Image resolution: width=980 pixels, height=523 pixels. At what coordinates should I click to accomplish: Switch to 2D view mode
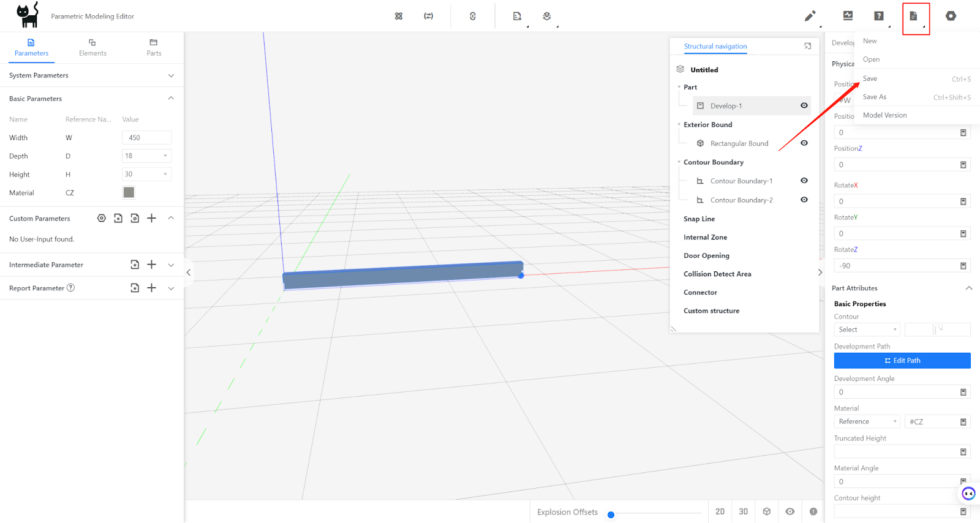click(x=720, y=511)
